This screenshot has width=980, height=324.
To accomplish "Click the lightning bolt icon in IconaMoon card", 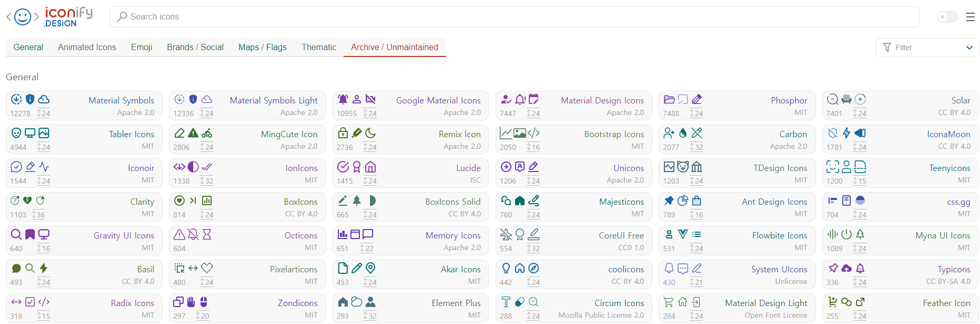I will (x=846, y=133).
